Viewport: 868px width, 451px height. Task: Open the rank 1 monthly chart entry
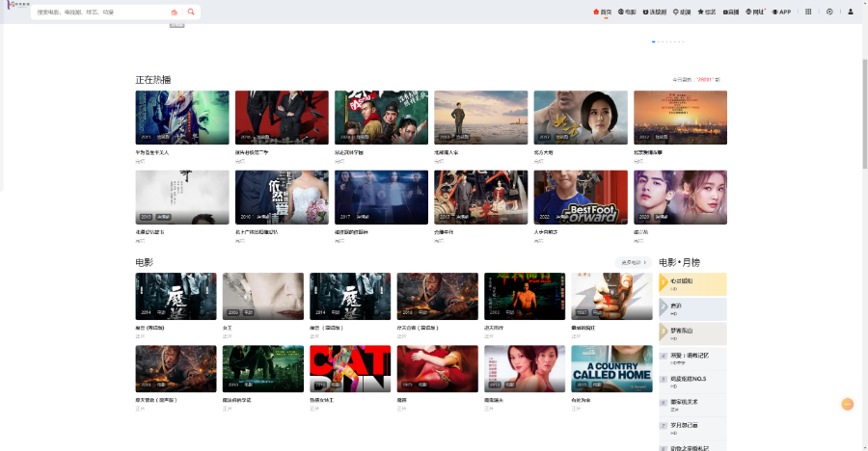tap(692, 284)
